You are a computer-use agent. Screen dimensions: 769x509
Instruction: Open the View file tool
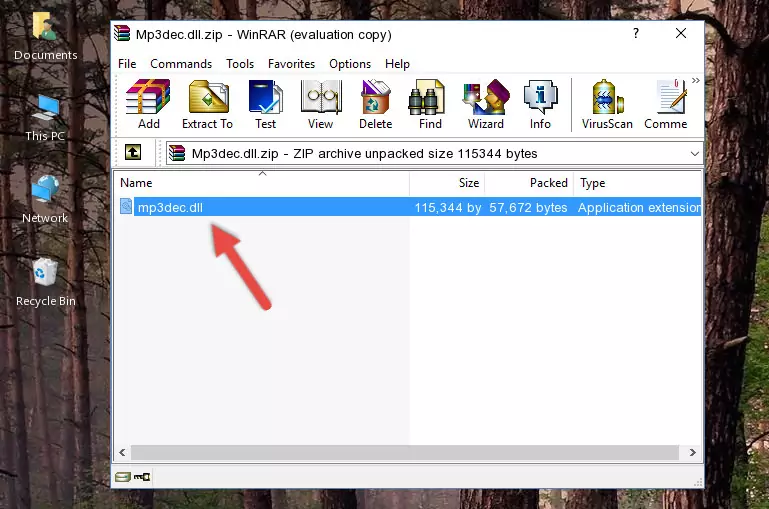click(x=321, y=104)
